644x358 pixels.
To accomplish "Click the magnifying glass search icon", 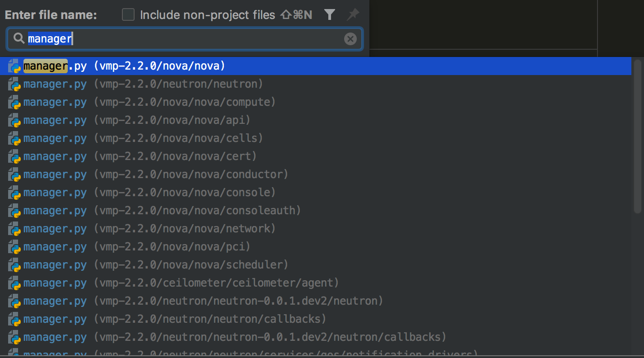I will [19, 39].
